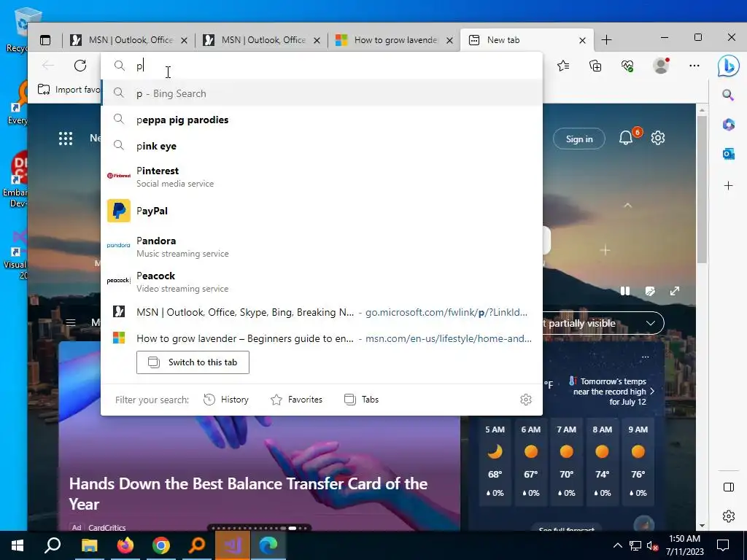Expand the partially visible dropdown
Viewport: 747px width, 560px height.
tap(650, 323)
